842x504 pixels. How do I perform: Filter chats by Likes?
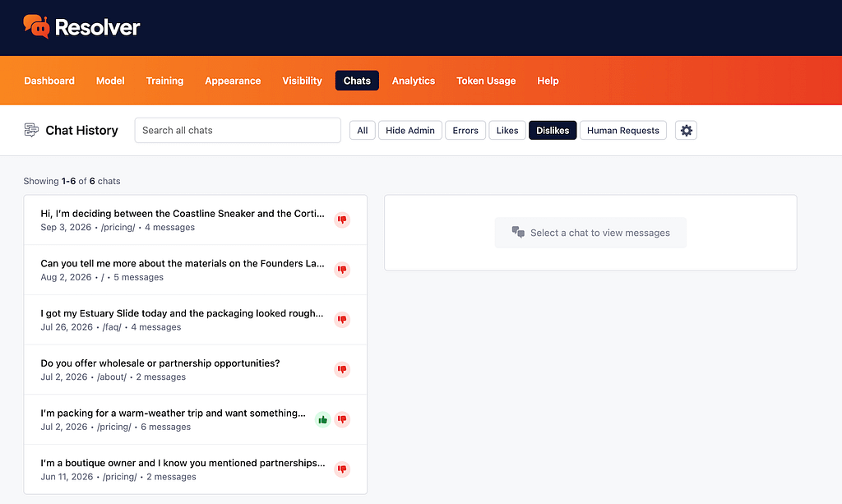(x=507, y=131)
